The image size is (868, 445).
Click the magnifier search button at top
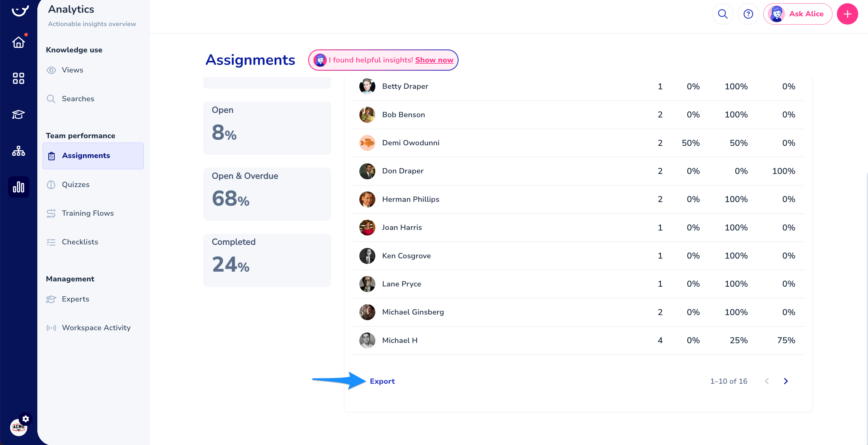(723, 14)
